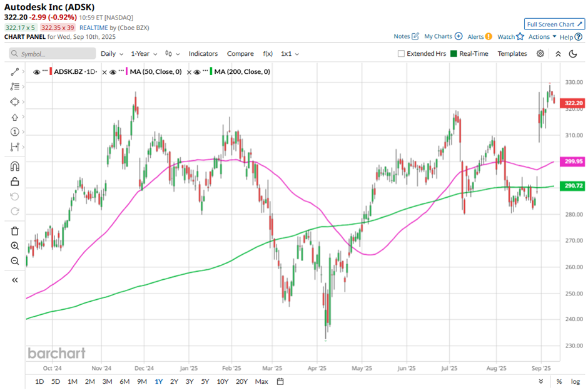
Task: Toggle the Real-Time data option
Action: (454, 54)
